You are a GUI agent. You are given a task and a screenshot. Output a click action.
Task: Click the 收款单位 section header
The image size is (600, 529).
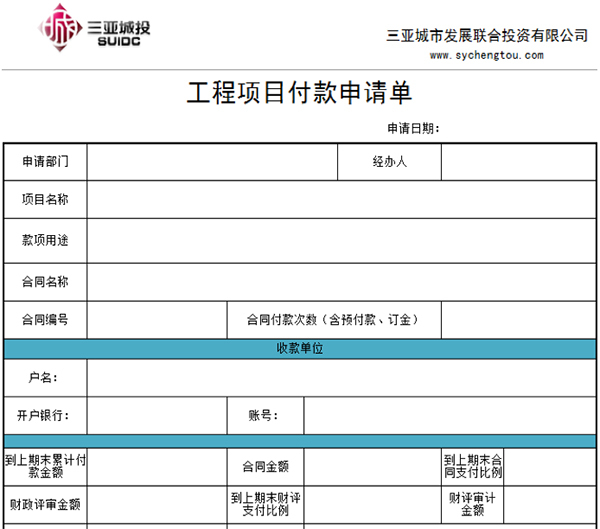point(300,349)
